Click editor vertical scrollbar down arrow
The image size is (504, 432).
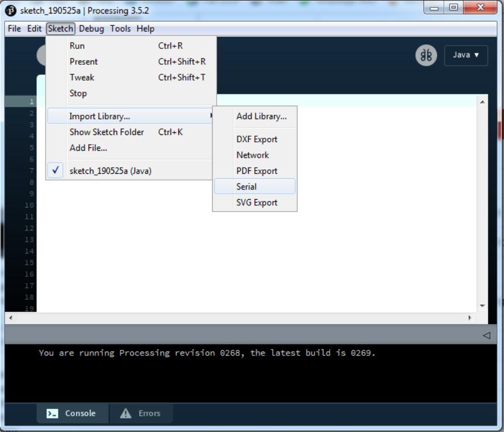click(x=482, y=305)
